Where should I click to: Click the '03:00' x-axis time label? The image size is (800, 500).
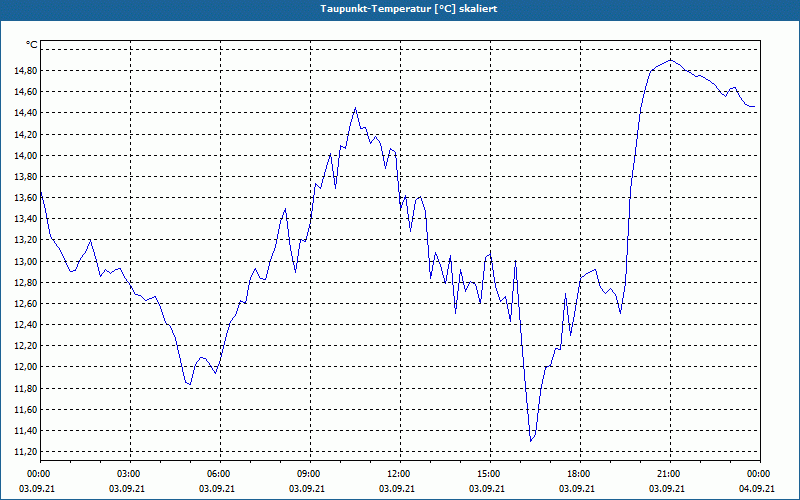(130, 473)
